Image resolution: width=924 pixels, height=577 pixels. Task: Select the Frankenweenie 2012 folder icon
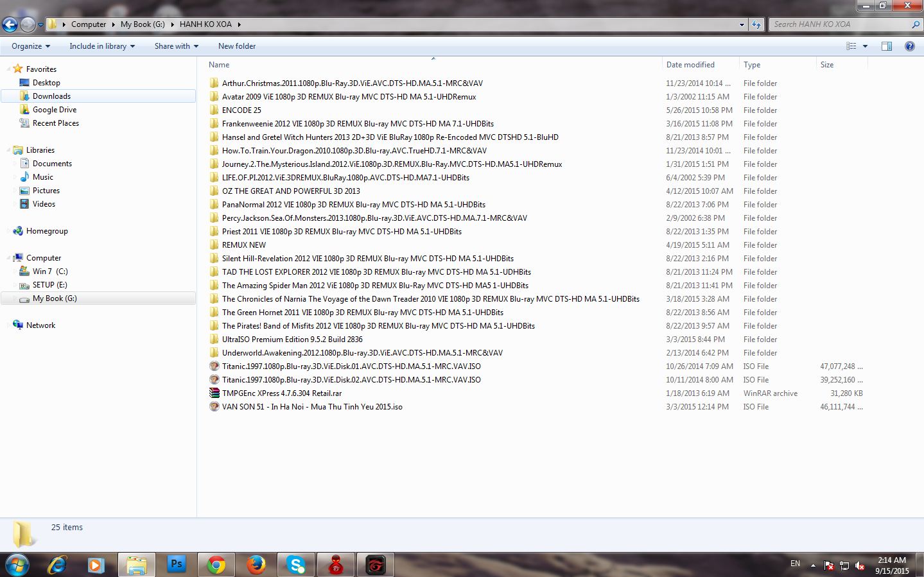tap(214, 124)
